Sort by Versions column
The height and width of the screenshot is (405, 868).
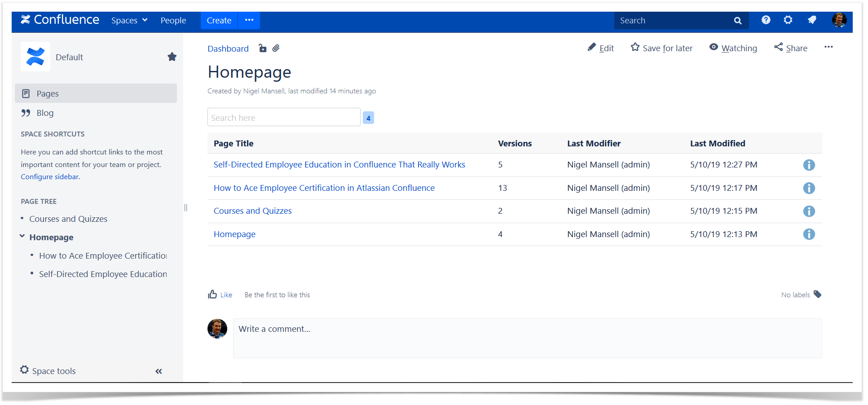[515, 143]
